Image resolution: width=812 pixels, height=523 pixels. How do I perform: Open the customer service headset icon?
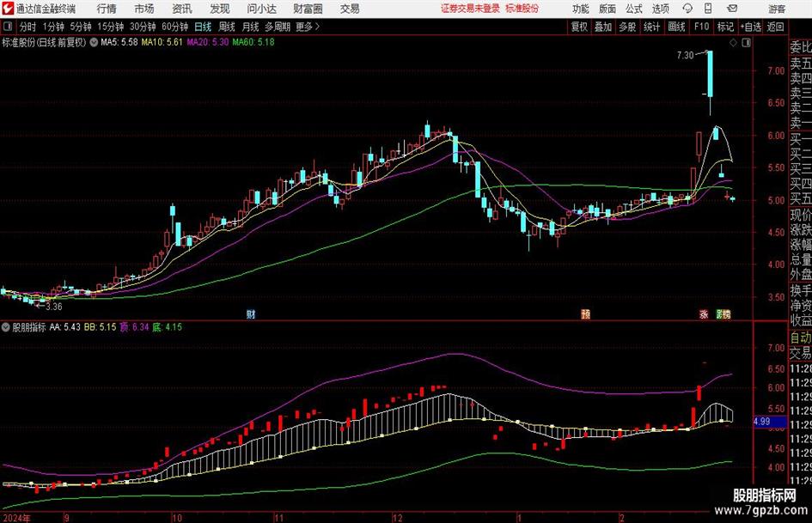point(687,9)
